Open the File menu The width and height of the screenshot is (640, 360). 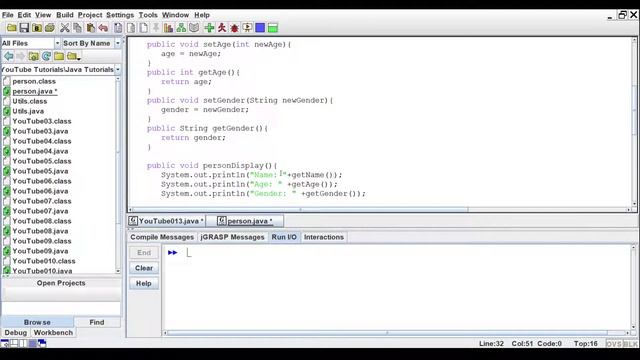pos(8,15)
